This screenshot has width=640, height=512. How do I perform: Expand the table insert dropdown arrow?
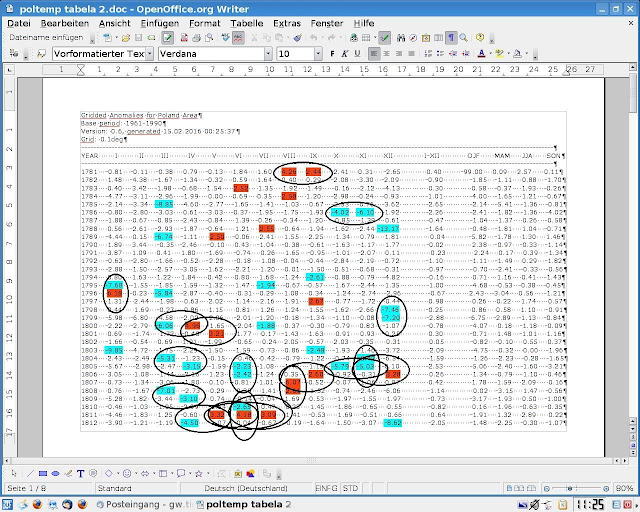coord(374,38)
